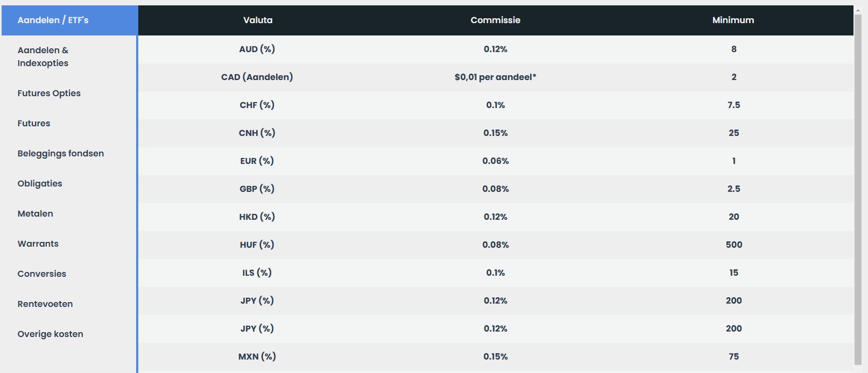Image resolution: width=868 pixels, height=373 pixels.
Task: Switch to the Futures Opties tab
Action: point(49,93)
